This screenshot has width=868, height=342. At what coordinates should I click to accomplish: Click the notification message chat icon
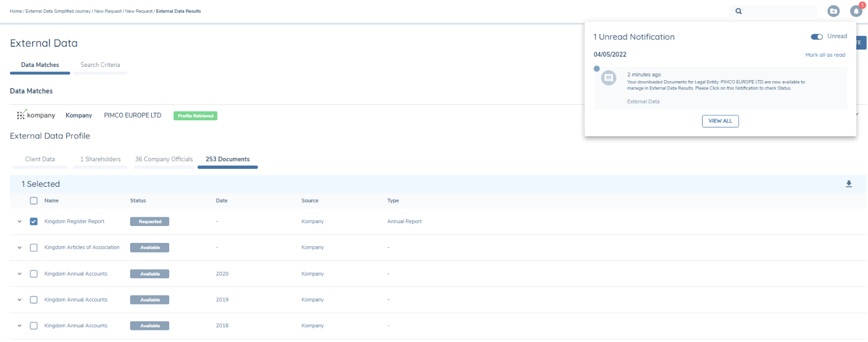(x=609, y=78)
